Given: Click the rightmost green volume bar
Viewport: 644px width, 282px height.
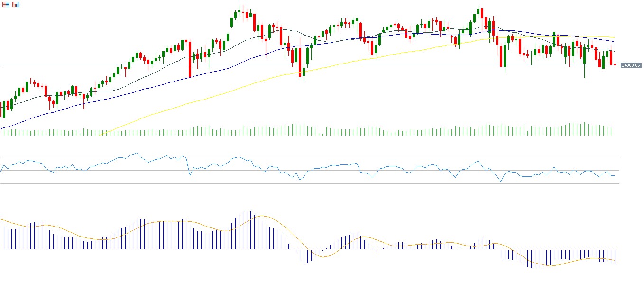Looking at the screenshot, I should [612, 131].
